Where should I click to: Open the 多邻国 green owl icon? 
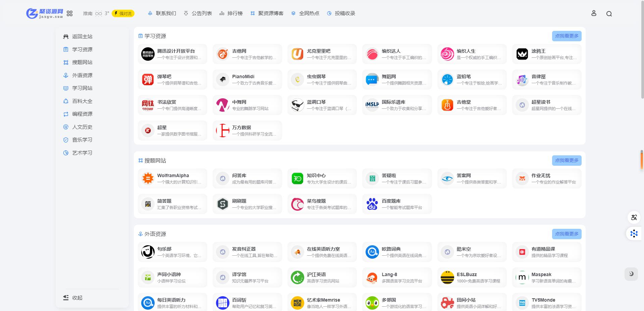tap(372, 303)
